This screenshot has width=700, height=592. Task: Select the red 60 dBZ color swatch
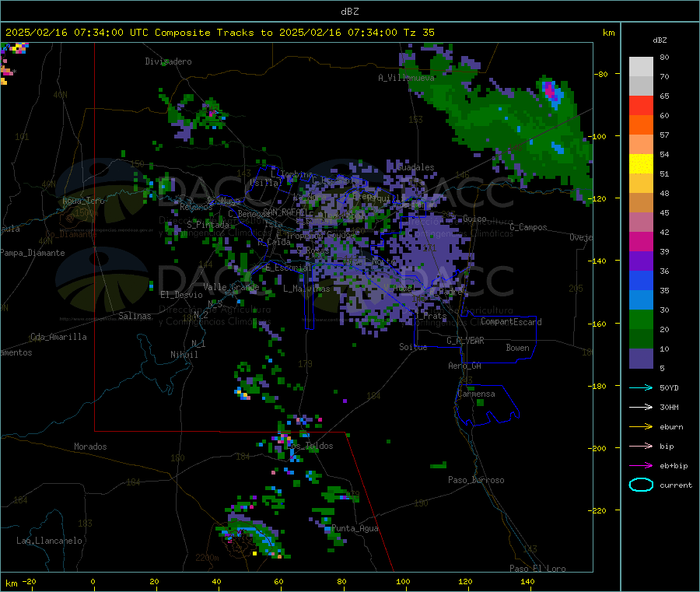tap(641, 105)
